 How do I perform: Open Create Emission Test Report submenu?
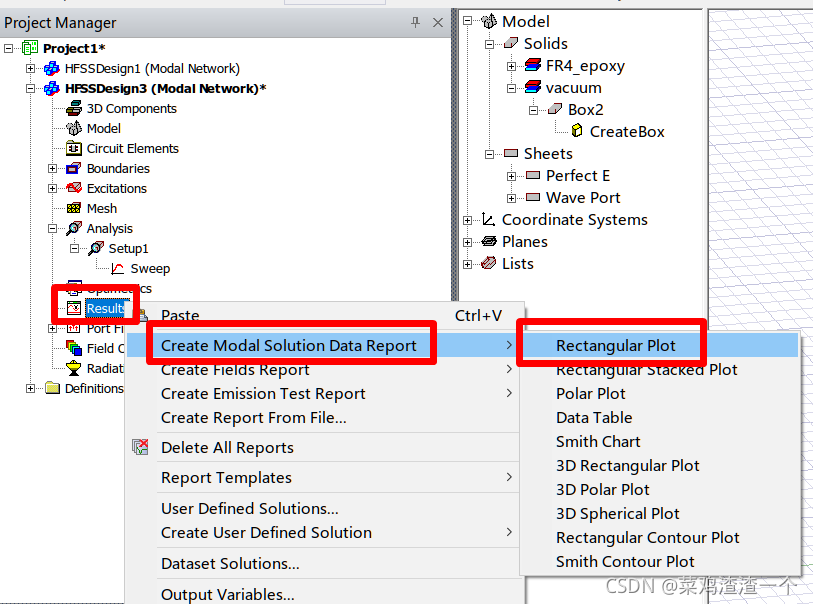point(323,394)
